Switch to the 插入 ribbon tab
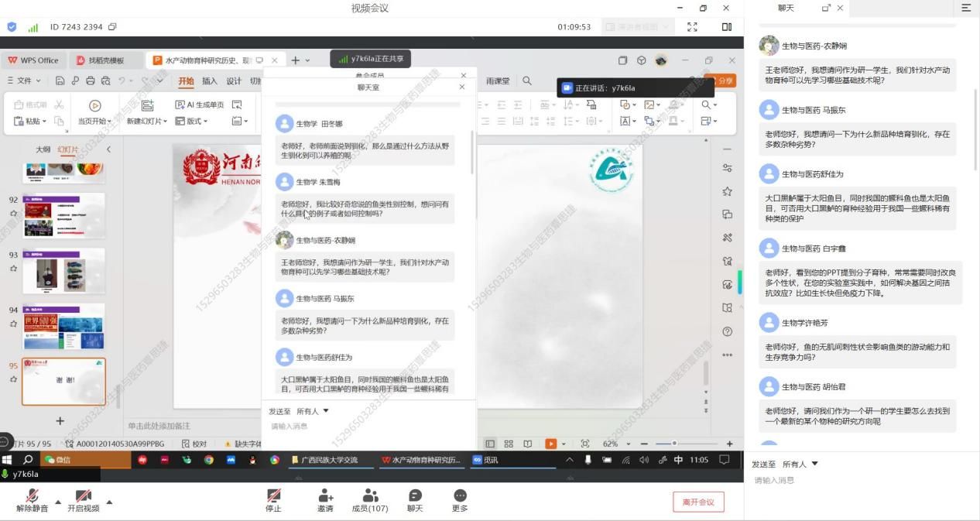980x521 pixels. click(210, 81)
